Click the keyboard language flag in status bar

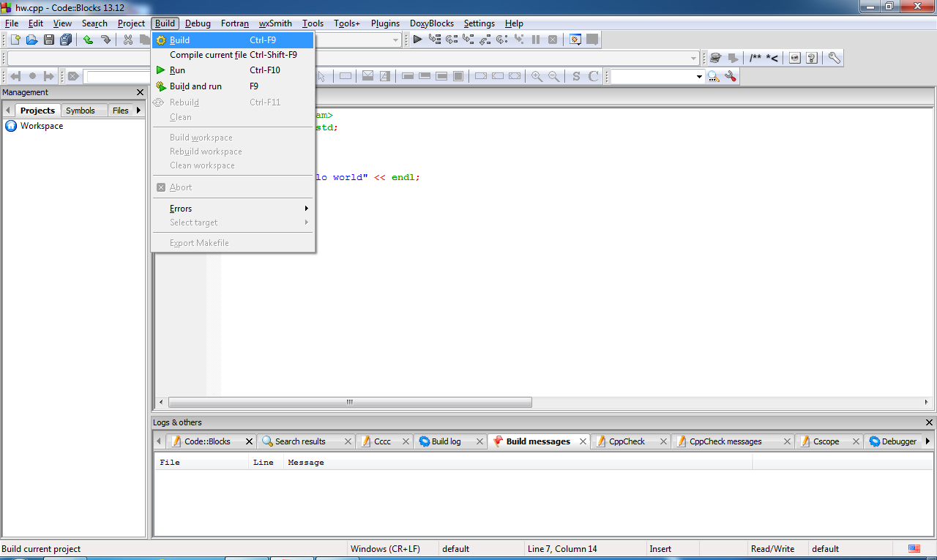[914, 549]
